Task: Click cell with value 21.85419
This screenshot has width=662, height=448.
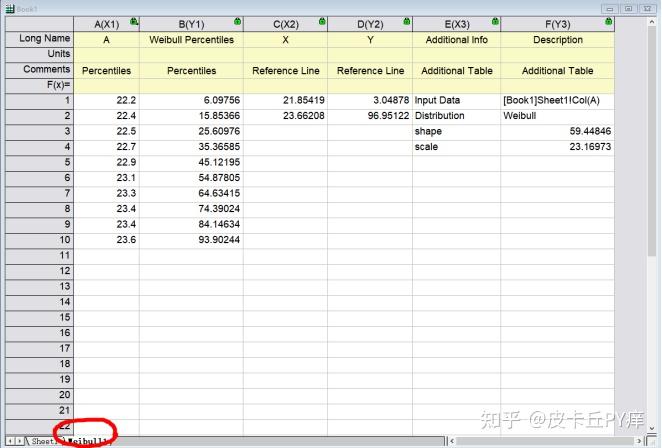Action: 285,100
